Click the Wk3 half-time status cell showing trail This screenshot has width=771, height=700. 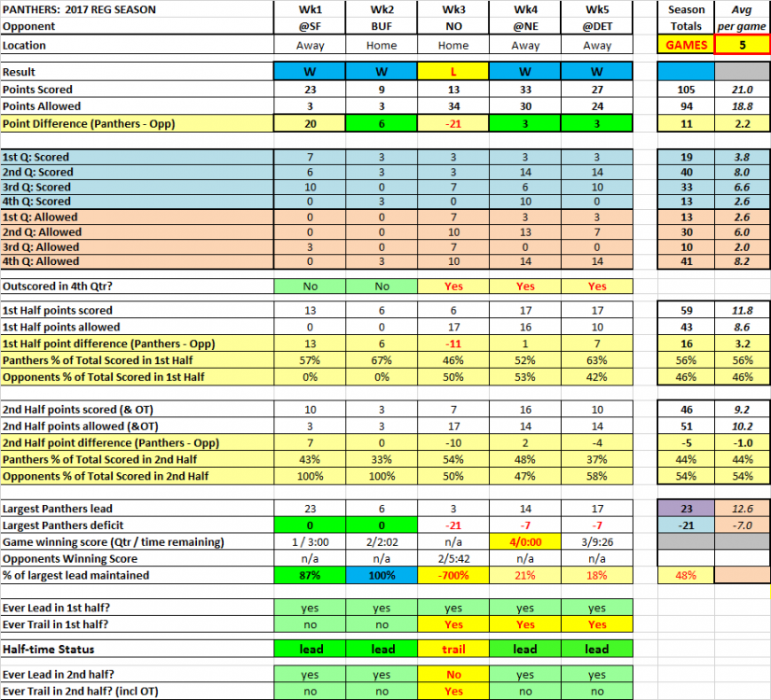click(453, 649)
